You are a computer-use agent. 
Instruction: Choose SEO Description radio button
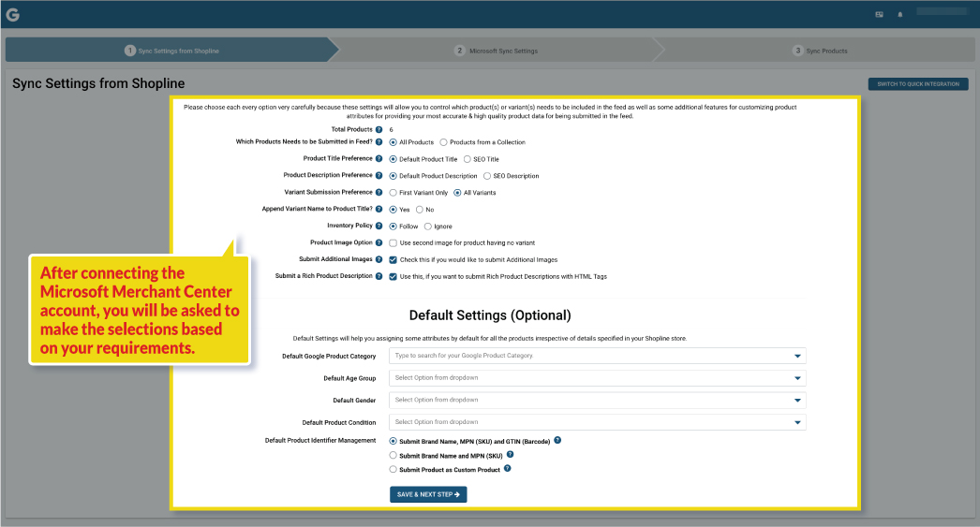487,176
